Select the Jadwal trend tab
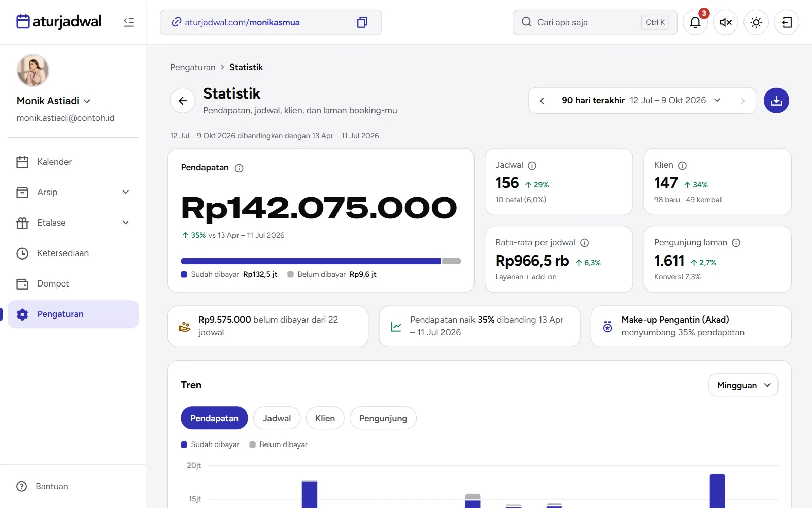812x508 pixels. (277, 418)
